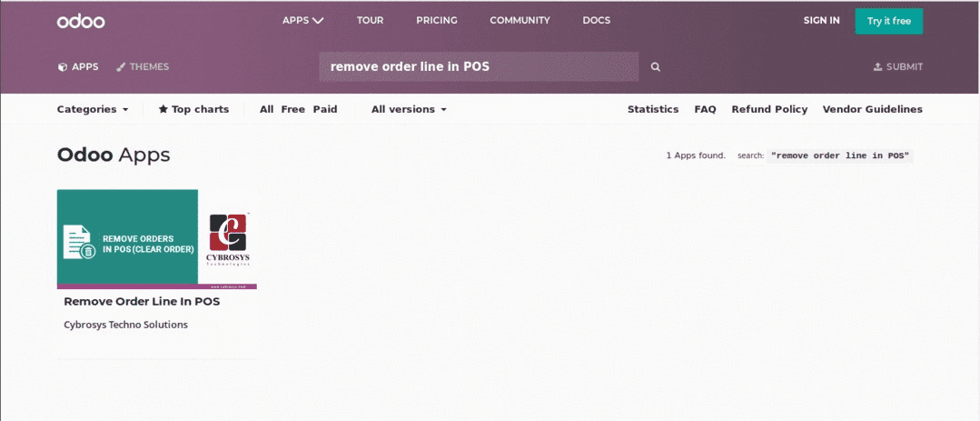Open the FAQ link

(705, 109)
